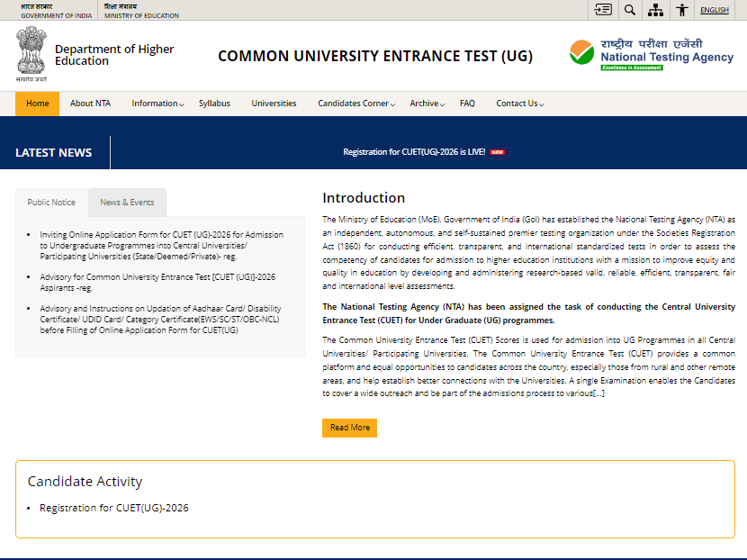Click the Read More button
This screenshot has width=747, height=560.
349,428
